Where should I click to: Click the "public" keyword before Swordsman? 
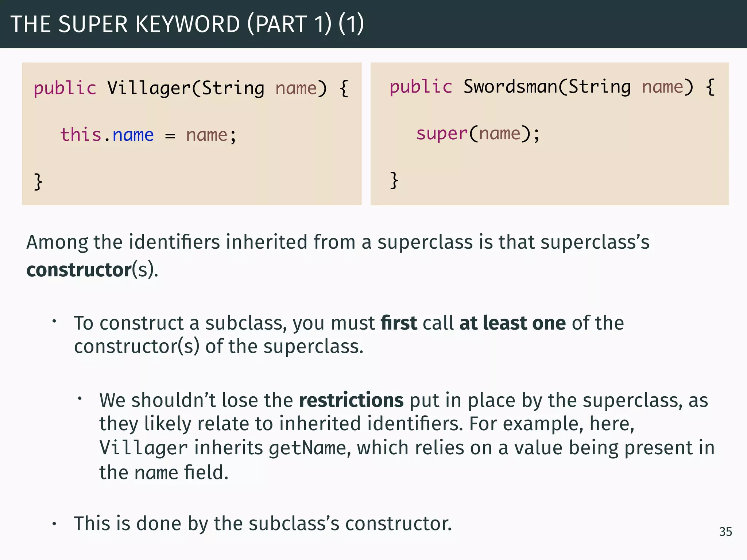point(421,87)
